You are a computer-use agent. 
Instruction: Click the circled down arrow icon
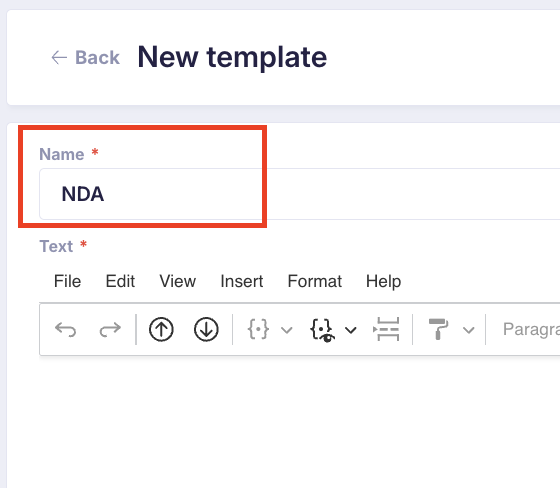click(x=206, y=329)
